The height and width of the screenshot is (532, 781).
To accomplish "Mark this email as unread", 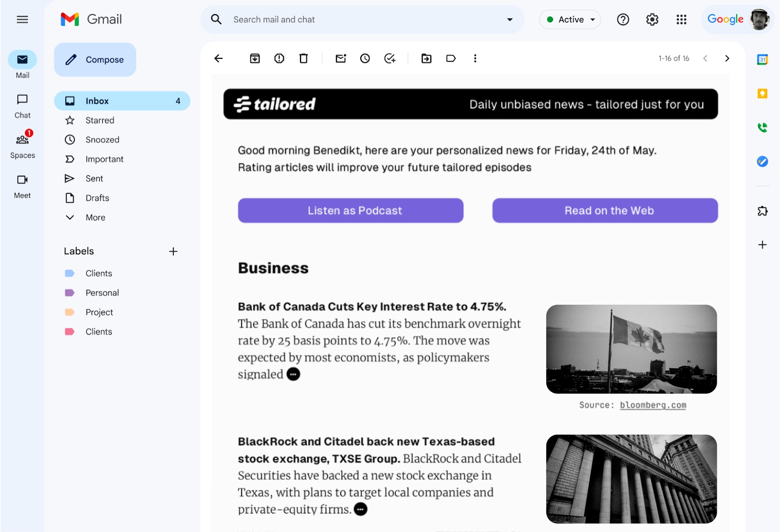I will [x=340, y=58].
